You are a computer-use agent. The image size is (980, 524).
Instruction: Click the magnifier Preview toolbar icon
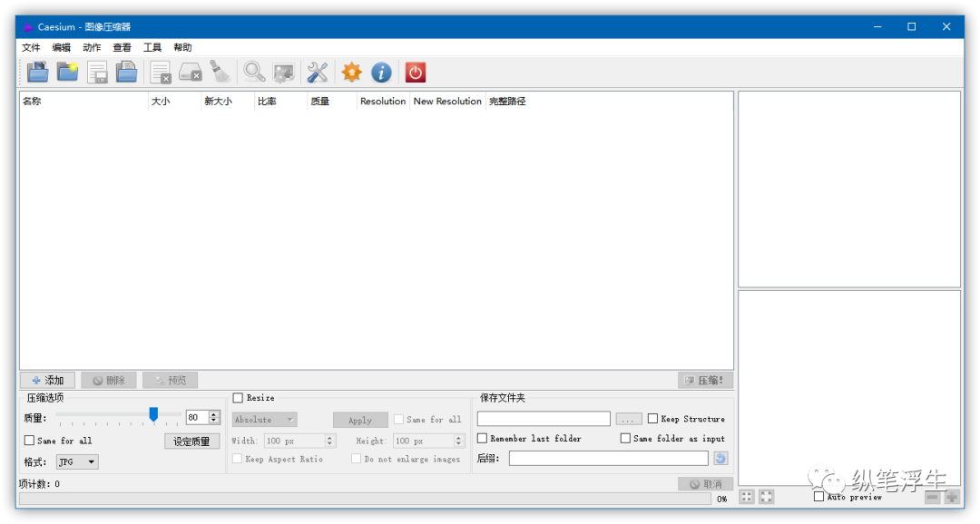pyautogui.click(x=254, y=73)
